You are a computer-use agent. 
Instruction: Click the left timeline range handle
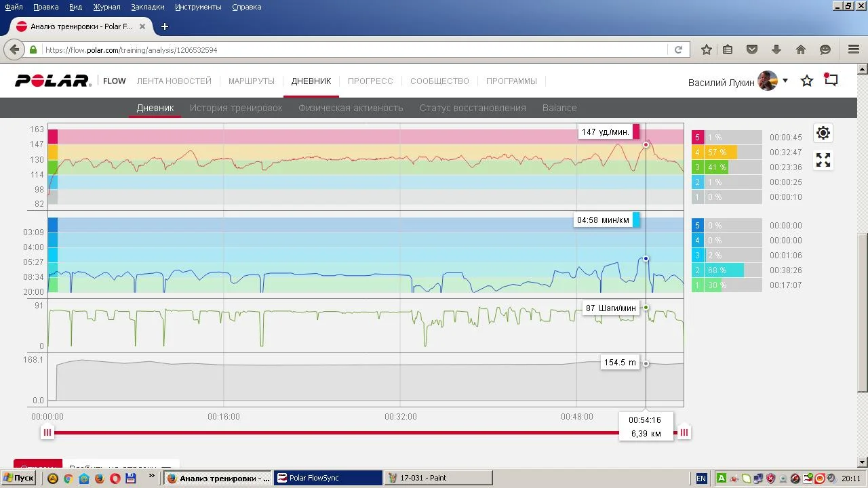coord(47,432)
